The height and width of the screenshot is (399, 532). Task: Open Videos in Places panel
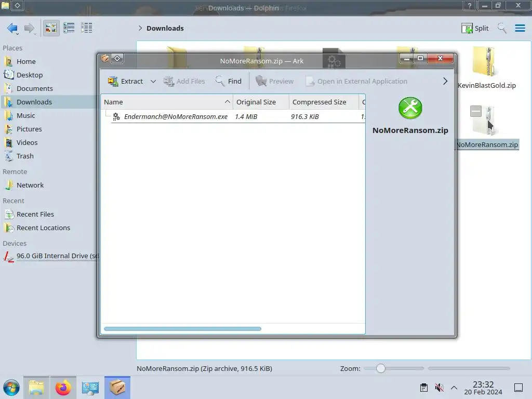(27, 143)
